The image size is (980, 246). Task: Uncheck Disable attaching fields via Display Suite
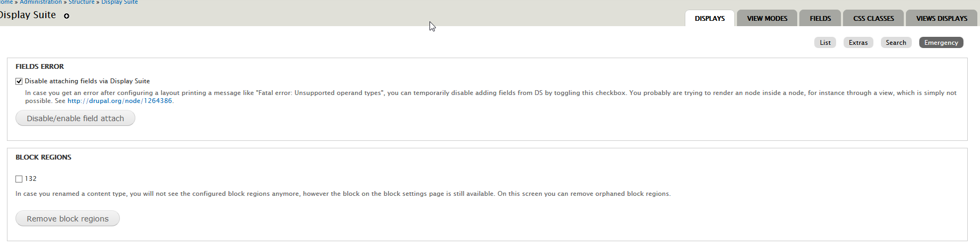pyautogui.click(x=19, y=82)
